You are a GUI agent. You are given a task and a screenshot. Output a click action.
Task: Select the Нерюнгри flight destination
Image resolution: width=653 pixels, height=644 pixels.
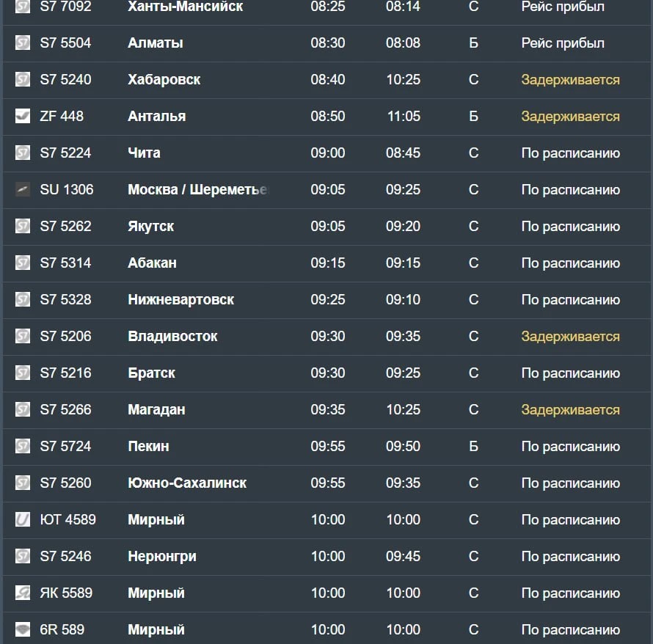coord(162,557)
